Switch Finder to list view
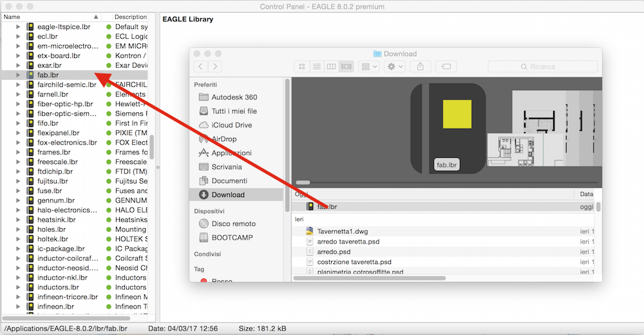This screenshot has width=644, height=335. 317,66
